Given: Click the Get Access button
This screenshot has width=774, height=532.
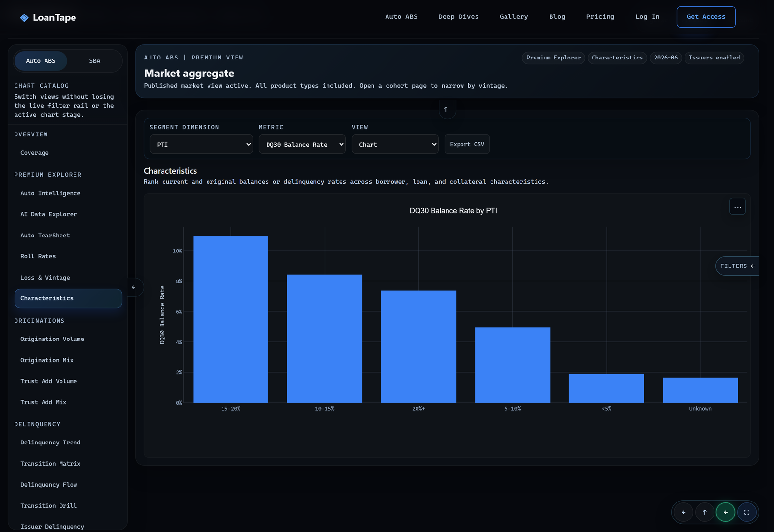Looking at the screenshot, I should coord(706,17).
